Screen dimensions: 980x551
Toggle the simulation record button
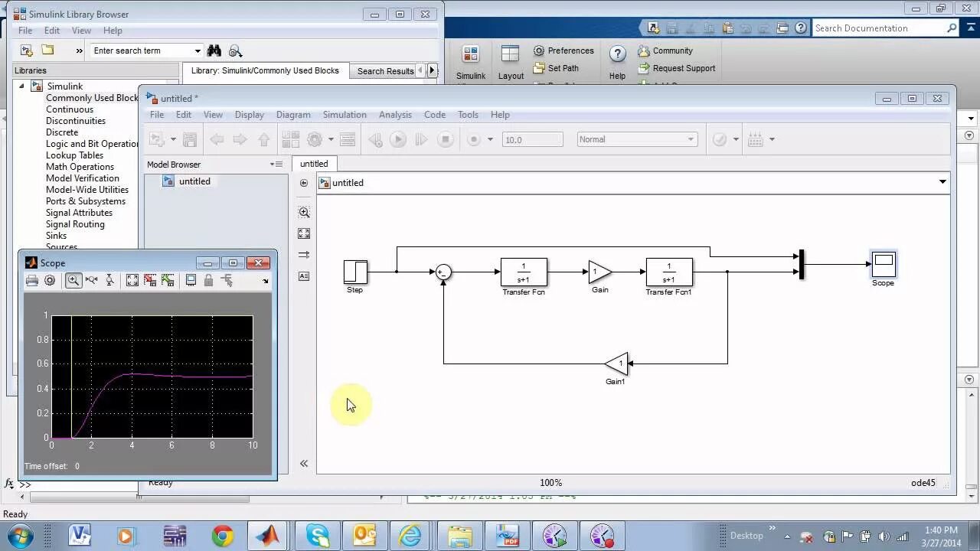pyautogui.click(x=474, y=139)
